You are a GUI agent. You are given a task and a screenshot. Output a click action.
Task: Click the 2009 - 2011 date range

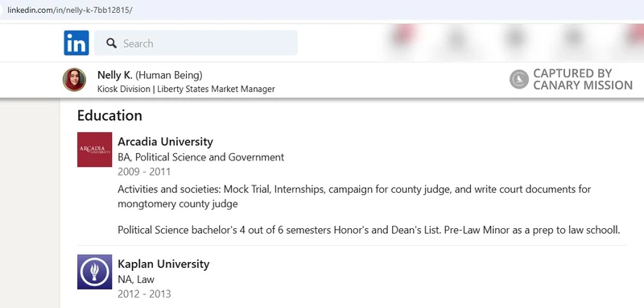point(144,172)
